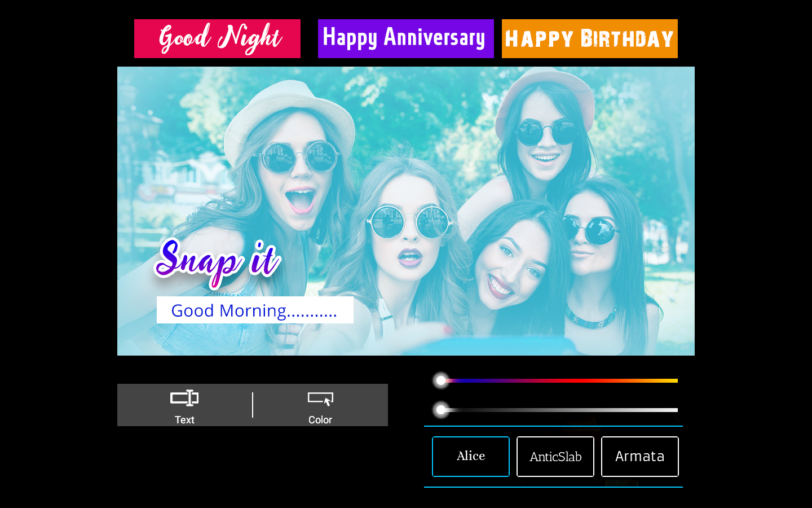Screen dimensions: 812x508
Task: Click the text box resize icon above Text label
Action: [x=184, y=397]
